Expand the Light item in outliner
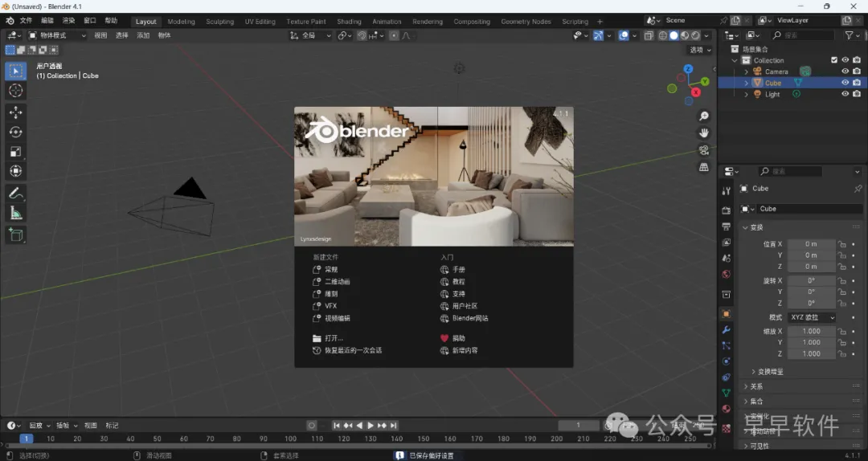 click(746, 94)
